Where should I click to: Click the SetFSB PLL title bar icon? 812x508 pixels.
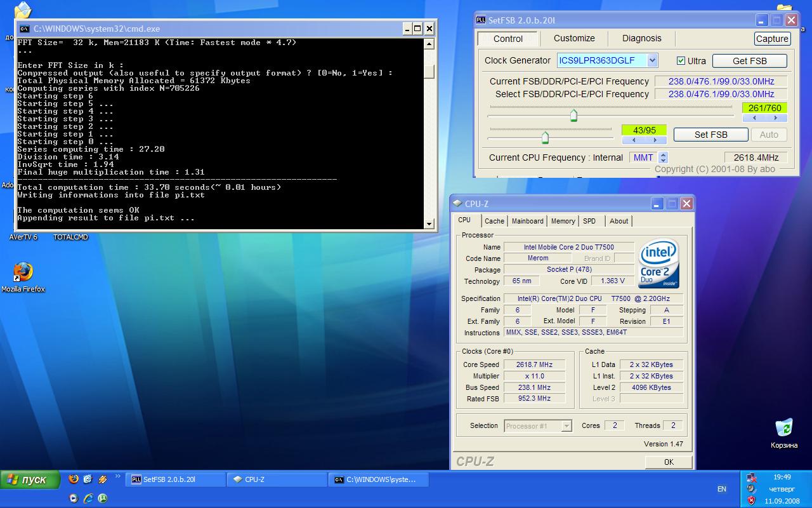click(x=481, y=20)
